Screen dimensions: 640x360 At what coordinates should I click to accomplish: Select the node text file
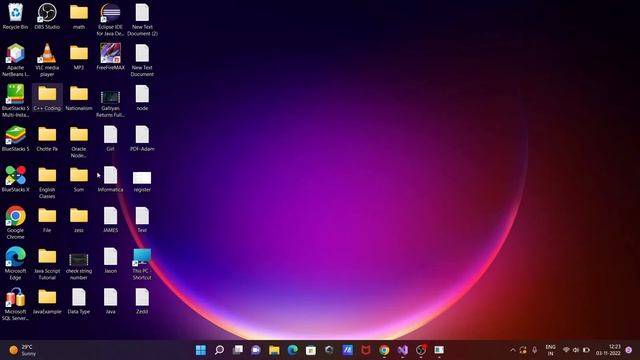point(142,98)
